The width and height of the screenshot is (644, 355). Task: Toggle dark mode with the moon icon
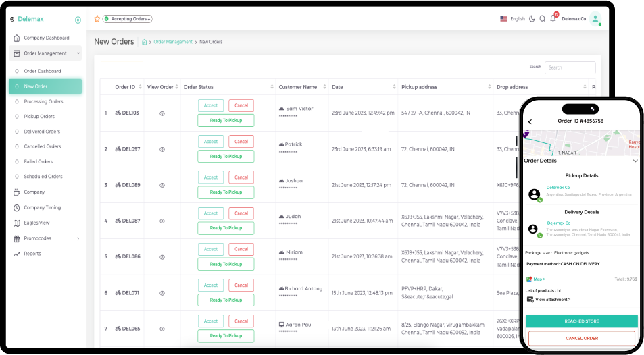pyautogui.click(x=532, y=19)
